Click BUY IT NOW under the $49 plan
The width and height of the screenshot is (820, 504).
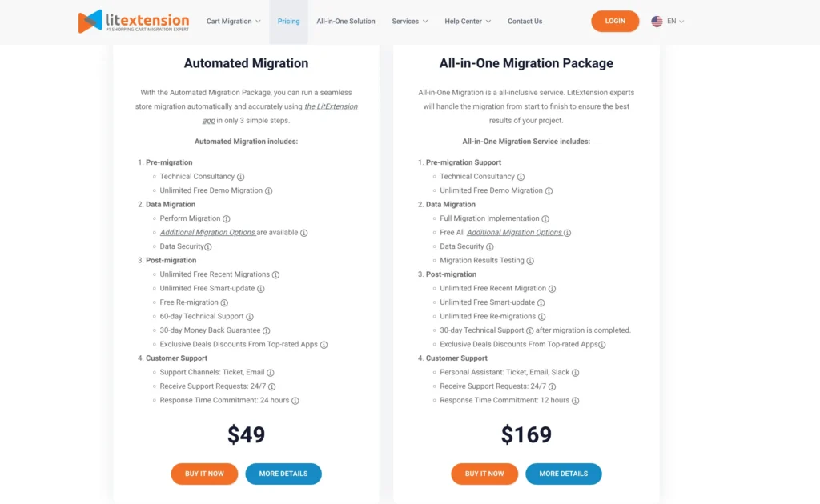coord(204,474)
